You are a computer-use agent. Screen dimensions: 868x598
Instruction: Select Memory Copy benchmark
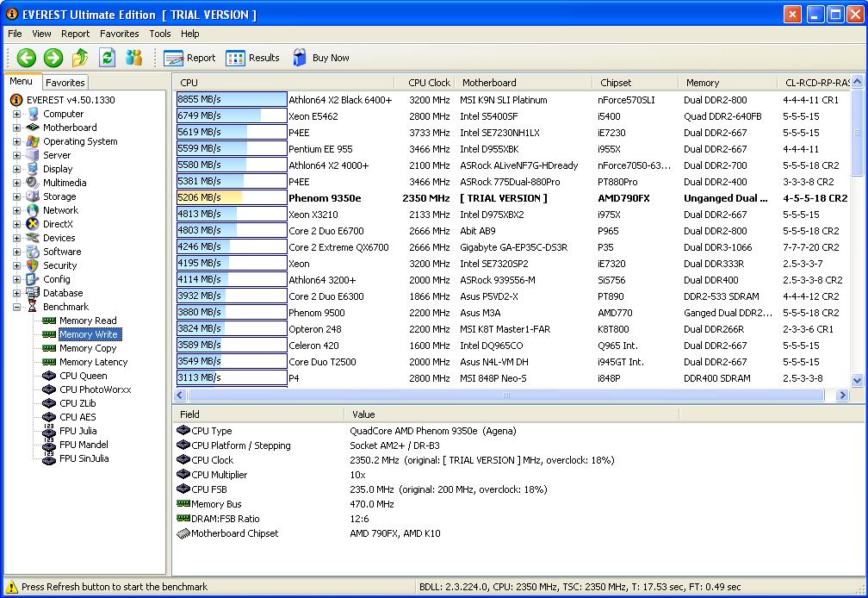point(88,348)
